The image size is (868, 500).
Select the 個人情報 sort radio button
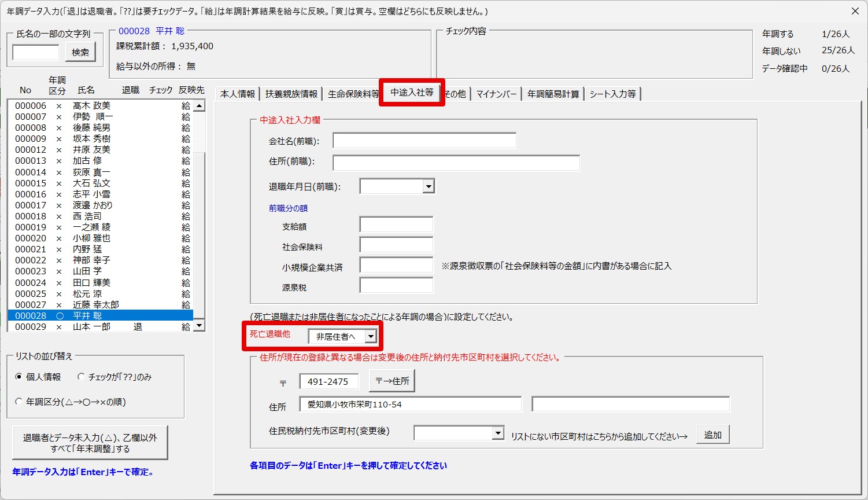coord(19,377)
